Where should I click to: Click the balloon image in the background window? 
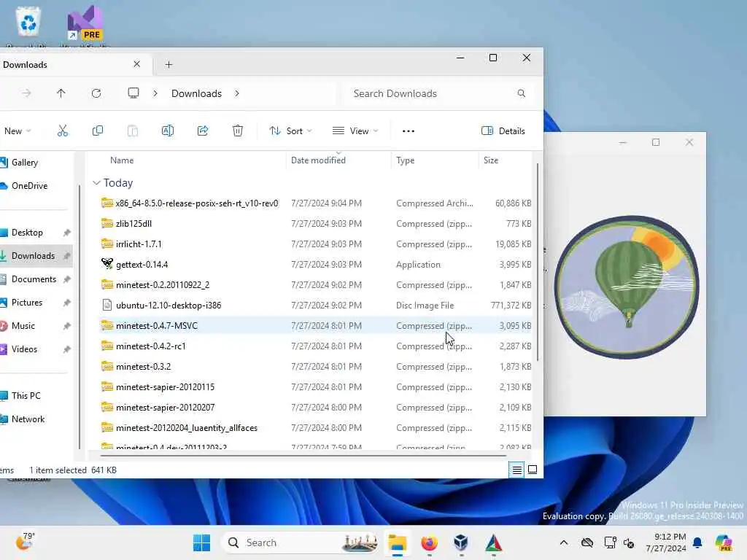tap(627, 287)
